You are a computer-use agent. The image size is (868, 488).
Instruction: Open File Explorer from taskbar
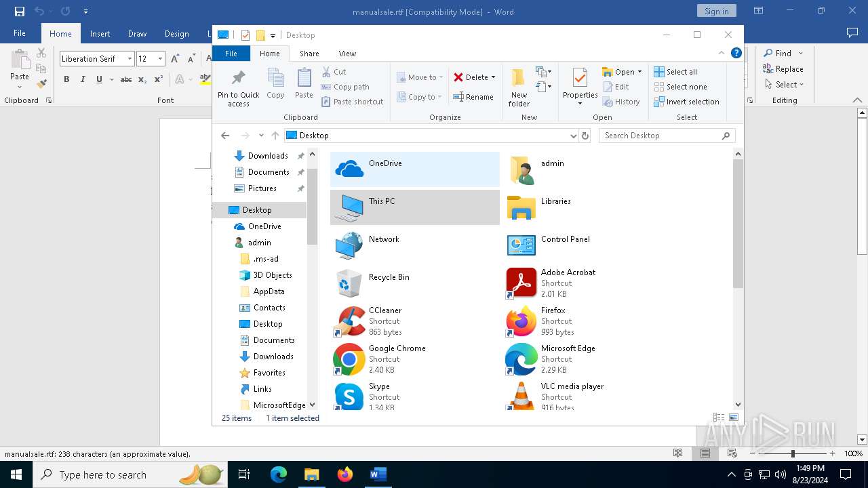311,474
